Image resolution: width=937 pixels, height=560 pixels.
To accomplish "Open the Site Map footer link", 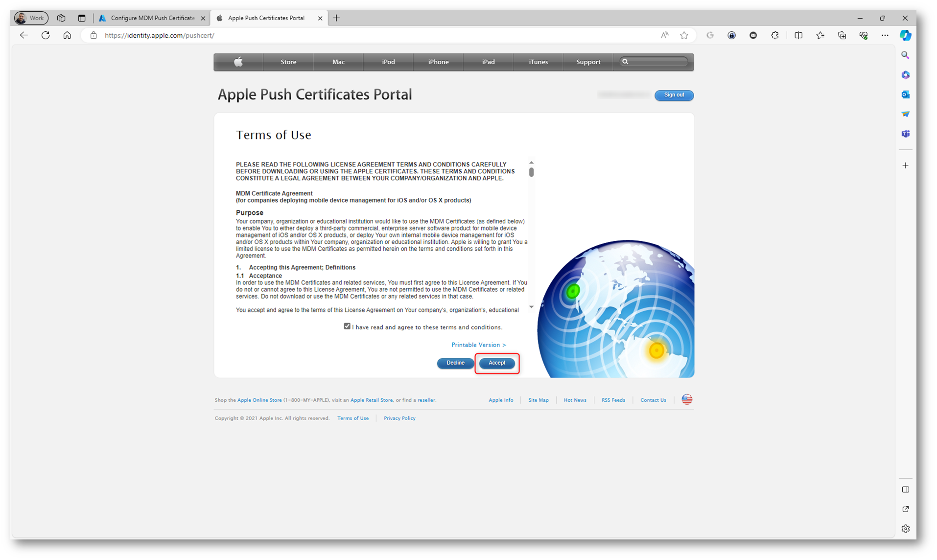I will [538, 400].
